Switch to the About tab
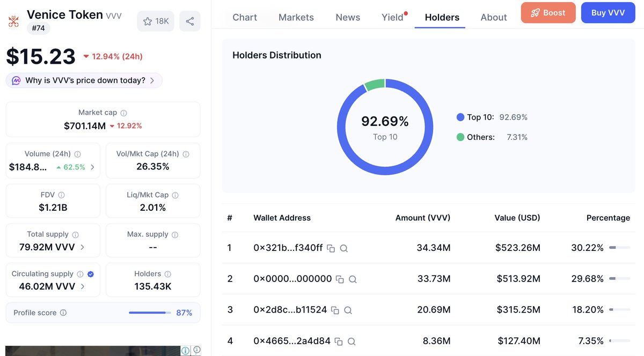Viewport: 644px width, 356px height. [x=494, y=17]
